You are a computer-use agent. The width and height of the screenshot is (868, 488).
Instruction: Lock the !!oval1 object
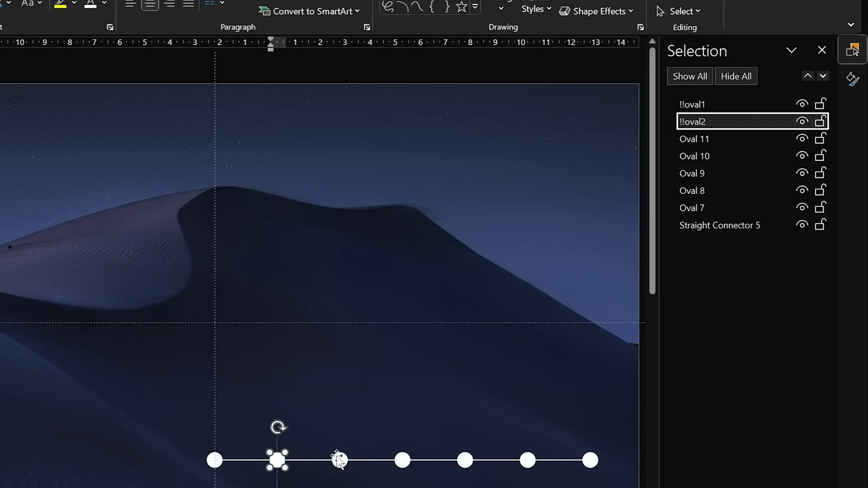(x=821, y=103)
